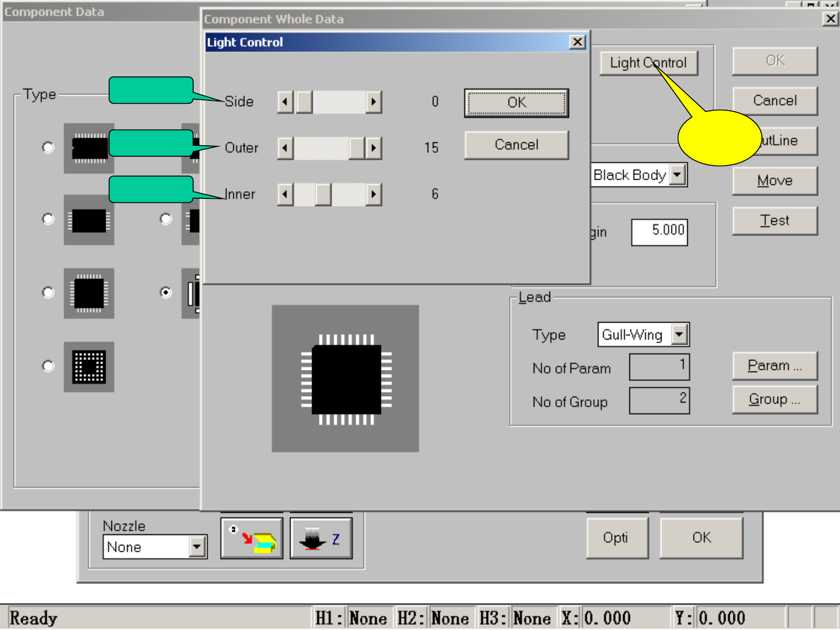Click the yellow feeder pickup icon button
The height and width of the screenshot is (630, 840).
[x=252, y=538]
